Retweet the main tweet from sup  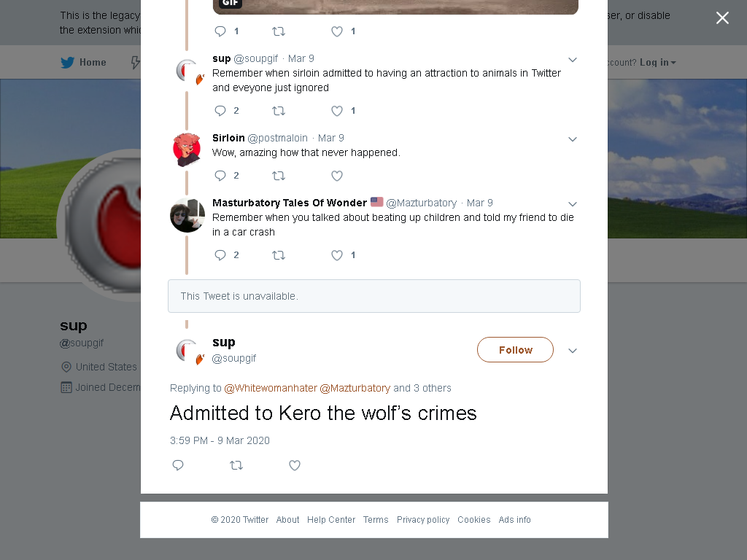coord(236,465)
